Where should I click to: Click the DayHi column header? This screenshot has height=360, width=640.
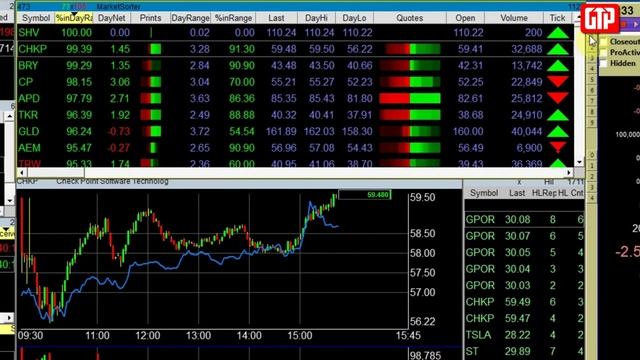pos(316,18)
